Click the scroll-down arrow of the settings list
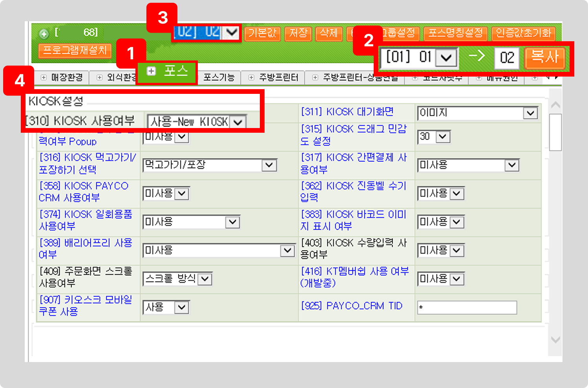Screen dimensions: 588x388 (555, 340)
